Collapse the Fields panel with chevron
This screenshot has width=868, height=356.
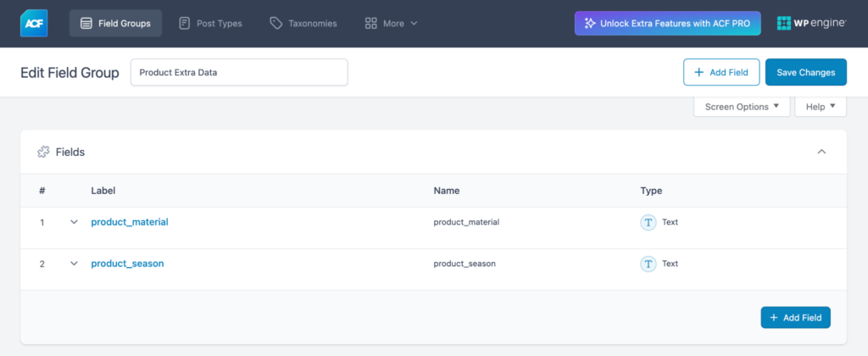click(x=821, y=153)
